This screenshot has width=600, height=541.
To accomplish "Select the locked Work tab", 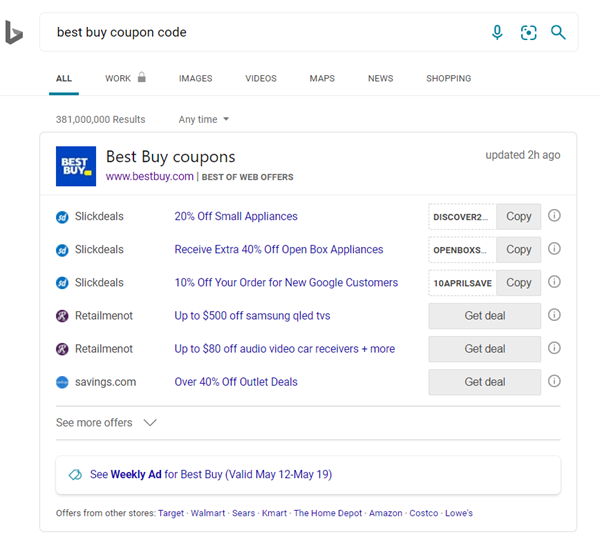I will (x=125, y=78).
